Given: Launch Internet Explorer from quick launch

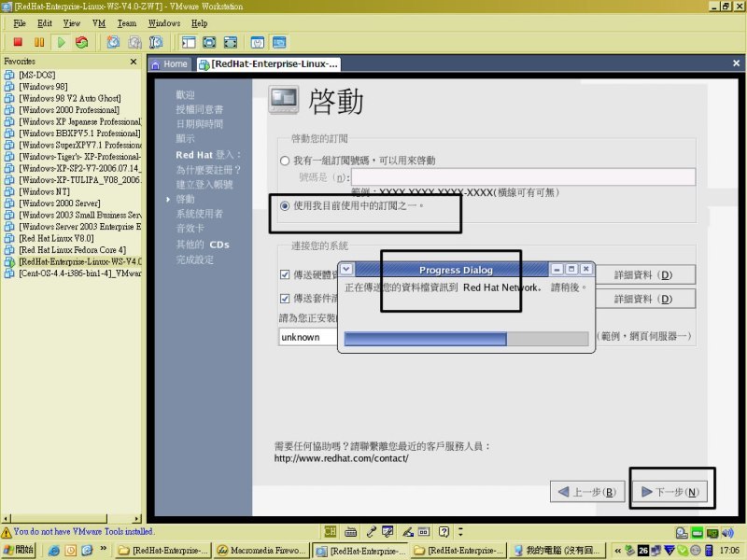Looking at the screenshot, I should [54, 551].
